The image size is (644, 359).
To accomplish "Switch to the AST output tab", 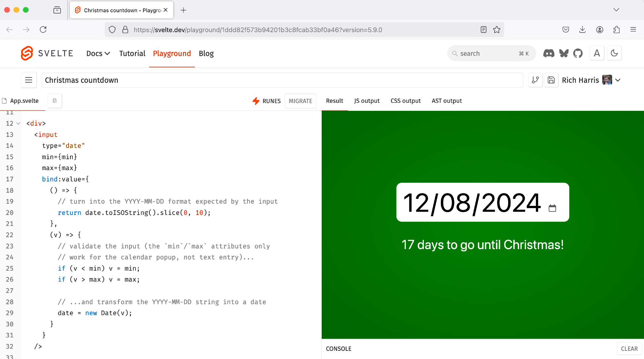I will tap(447, 101).
